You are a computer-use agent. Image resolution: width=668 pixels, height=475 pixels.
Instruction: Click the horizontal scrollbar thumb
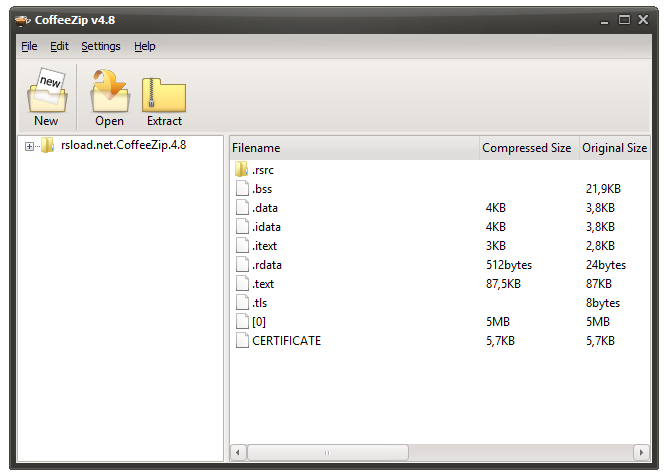tap(328, 452)
